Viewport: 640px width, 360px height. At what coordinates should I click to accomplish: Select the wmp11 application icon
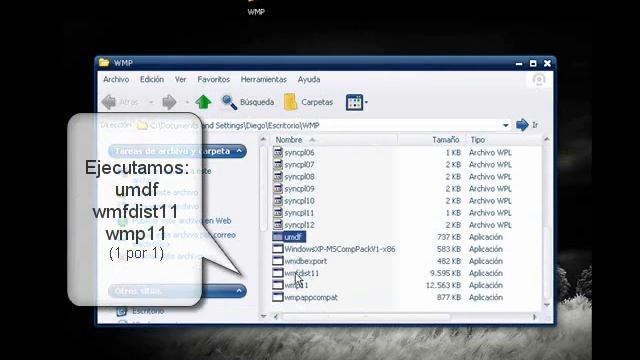click(278, 285)
